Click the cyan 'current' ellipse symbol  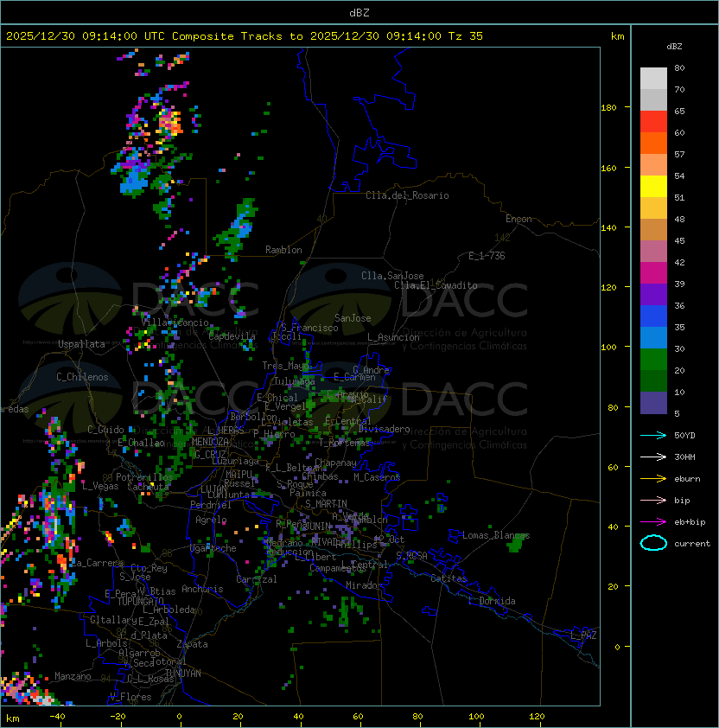point(653,543)
